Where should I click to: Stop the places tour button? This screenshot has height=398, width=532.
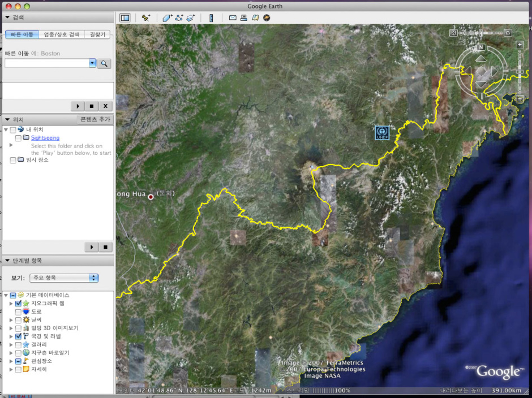click(x=105, y=247)
